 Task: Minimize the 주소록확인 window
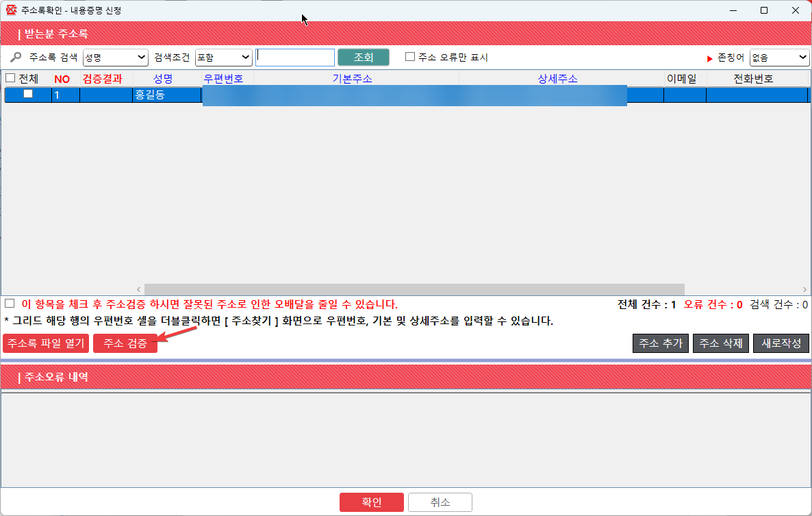[x=733, y=10]
